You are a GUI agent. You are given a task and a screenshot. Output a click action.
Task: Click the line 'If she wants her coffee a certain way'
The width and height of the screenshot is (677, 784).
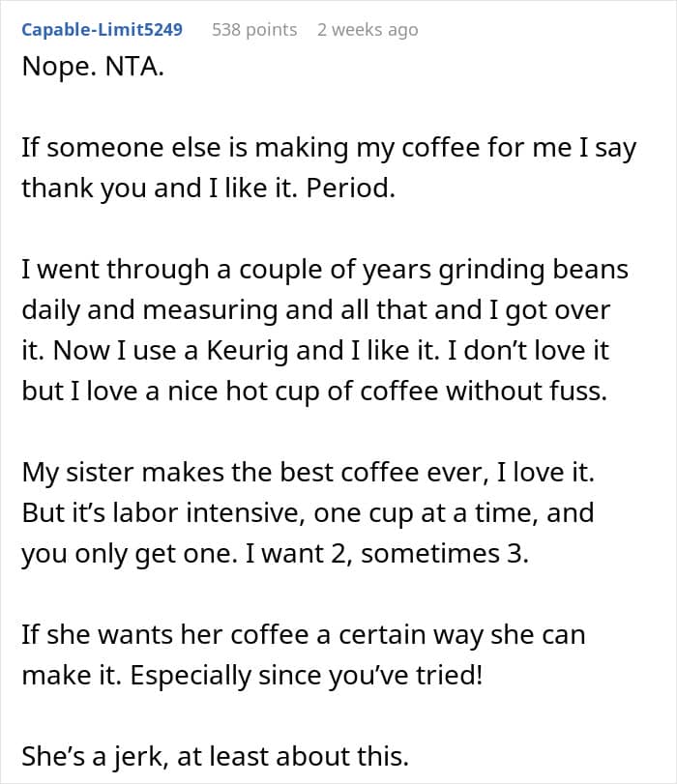[x=304, y=635]
